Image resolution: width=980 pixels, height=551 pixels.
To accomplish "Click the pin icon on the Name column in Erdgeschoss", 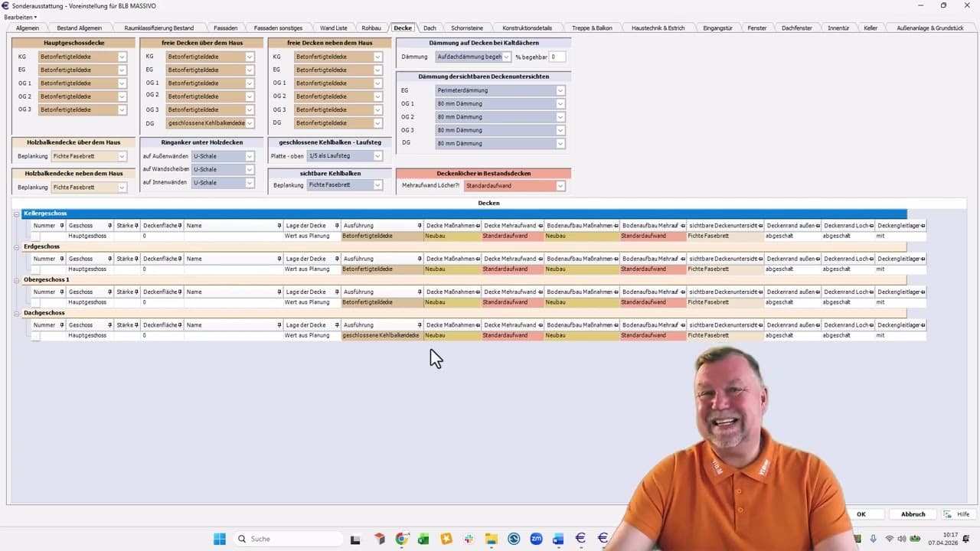I will point(279,259).
